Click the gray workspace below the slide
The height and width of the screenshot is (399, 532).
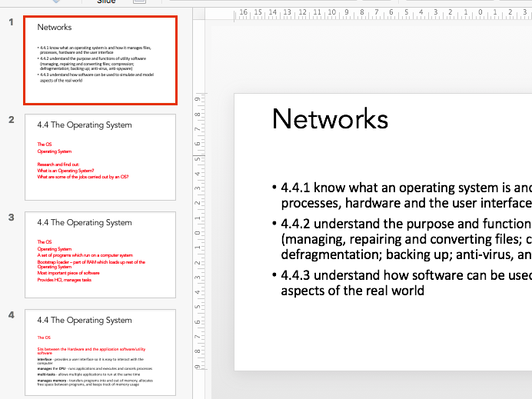click(x=369, y=384)
